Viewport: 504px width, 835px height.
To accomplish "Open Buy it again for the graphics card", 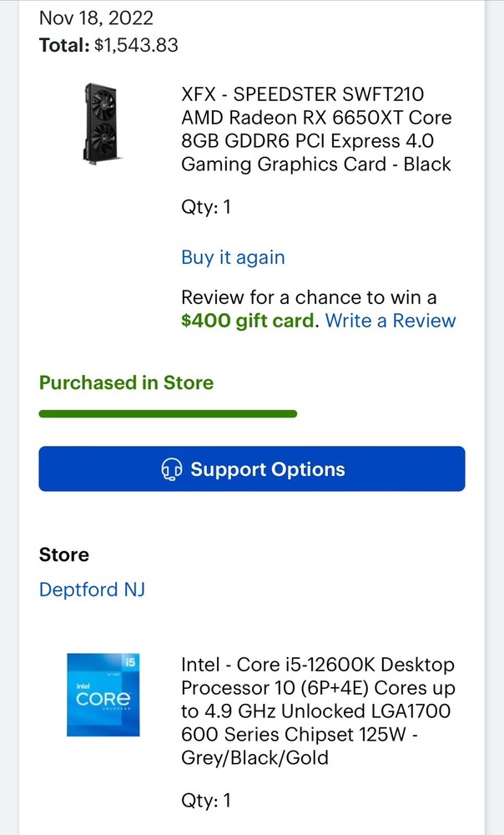I will point(233,257).
